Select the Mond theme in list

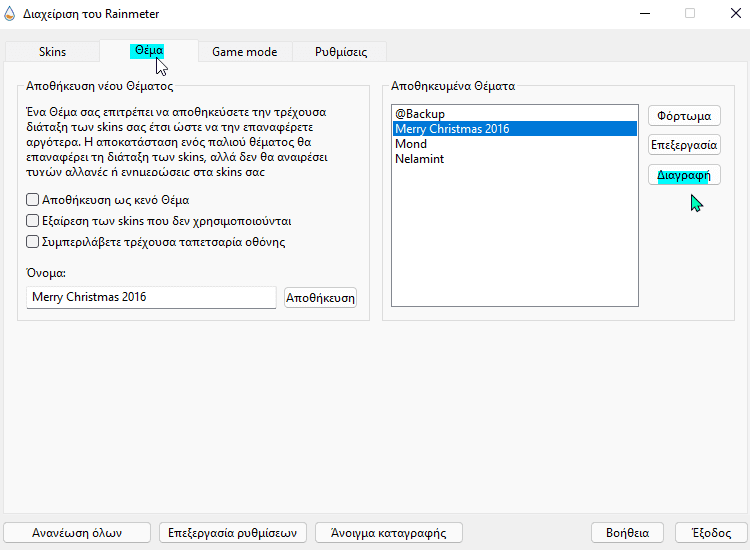(515, 144)
